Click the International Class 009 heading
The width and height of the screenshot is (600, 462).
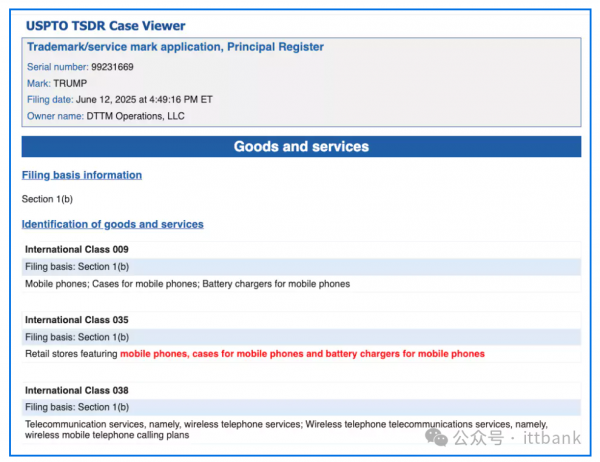pyautogui.click(x=77, y=250)
